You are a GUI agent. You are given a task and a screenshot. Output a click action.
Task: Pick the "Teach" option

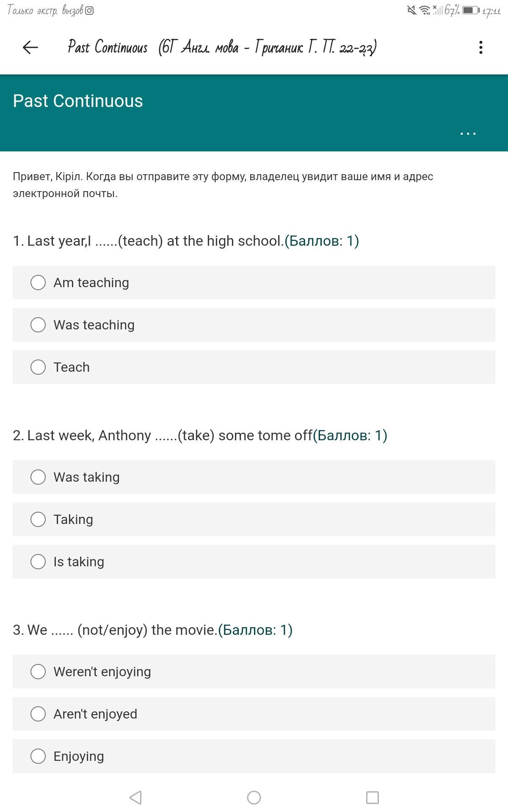pyautogui.click(x=38, y=367)
